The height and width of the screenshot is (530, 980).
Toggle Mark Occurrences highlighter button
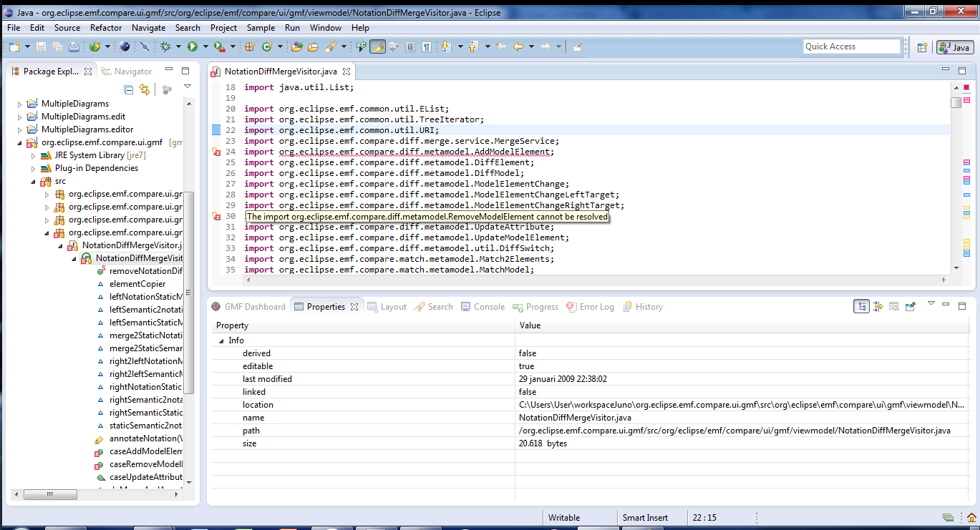(377, 46)
